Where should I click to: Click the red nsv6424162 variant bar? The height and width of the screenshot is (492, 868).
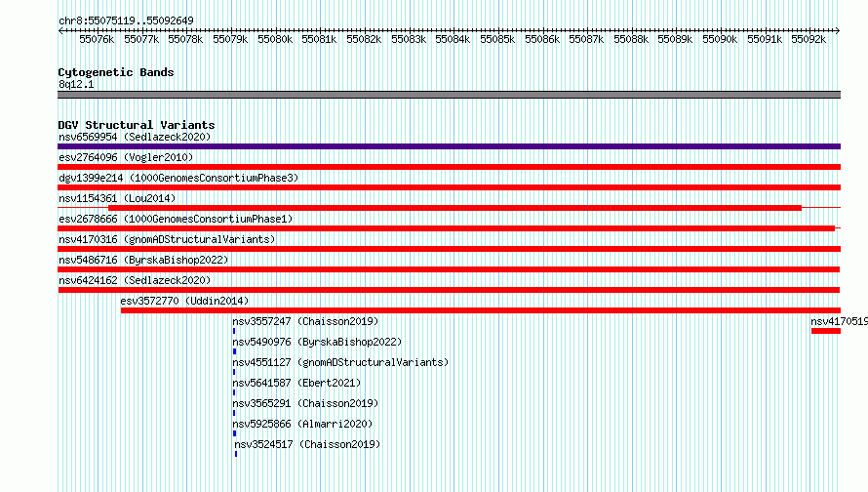[x=449, y=290]
